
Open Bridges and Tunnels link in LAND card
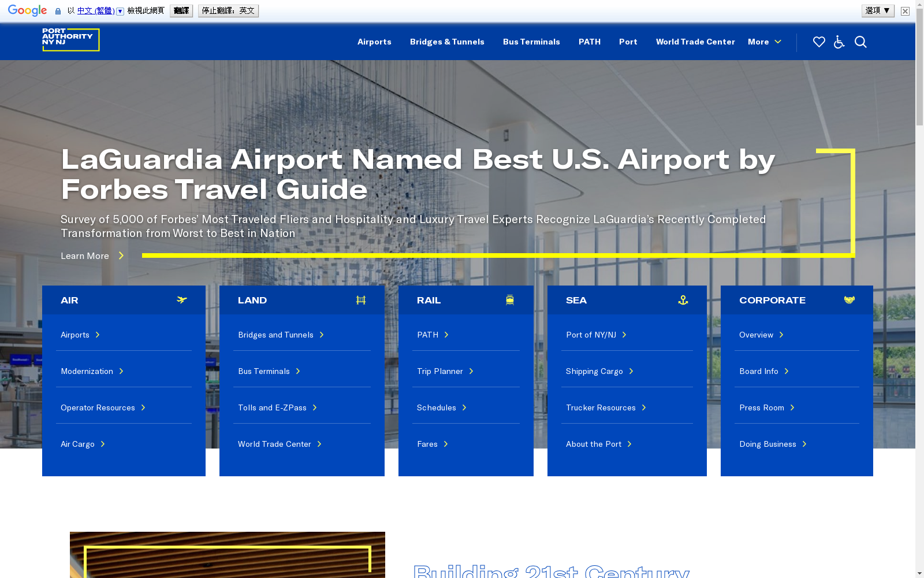point(281,335)
